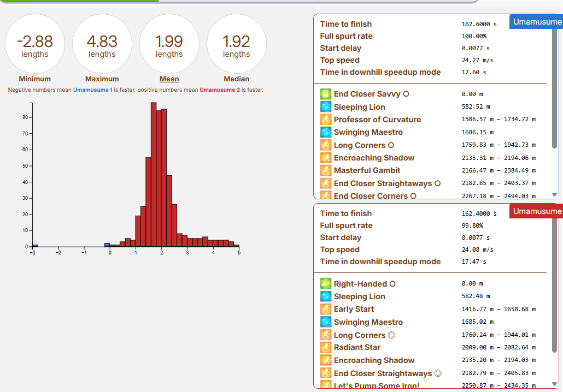The height and width of the screenshot is (392, 563).
Task: Click the Radiant Star skill name
Action: coord(357,347)
